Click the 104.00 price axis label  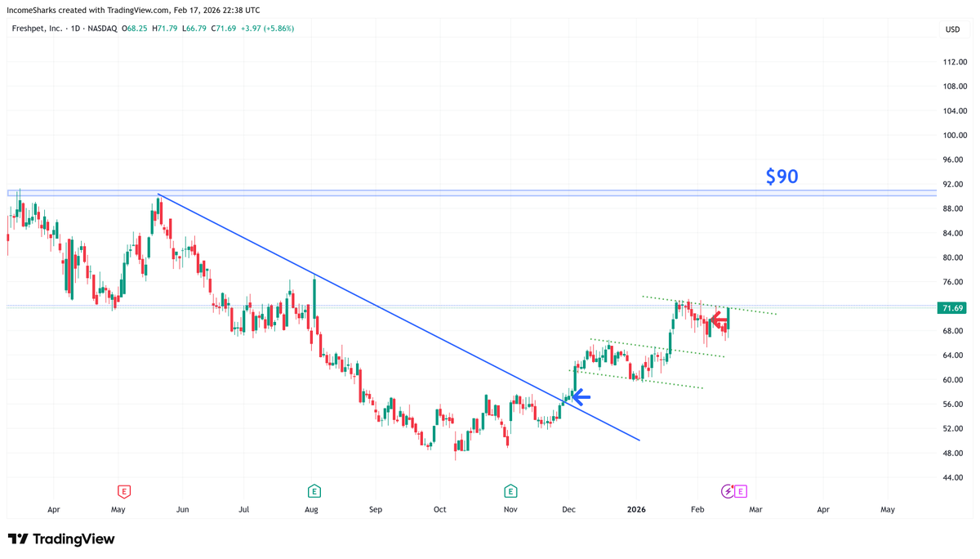955,111
